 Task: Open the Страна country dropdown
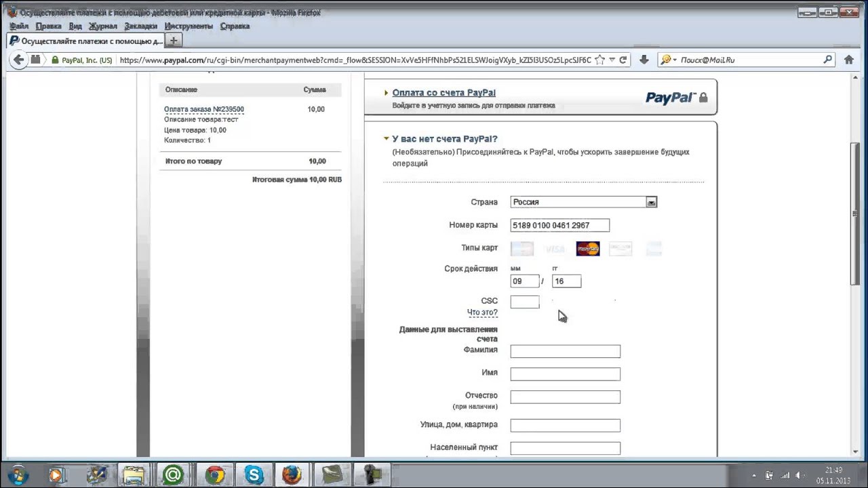click(x=584, y=202)
